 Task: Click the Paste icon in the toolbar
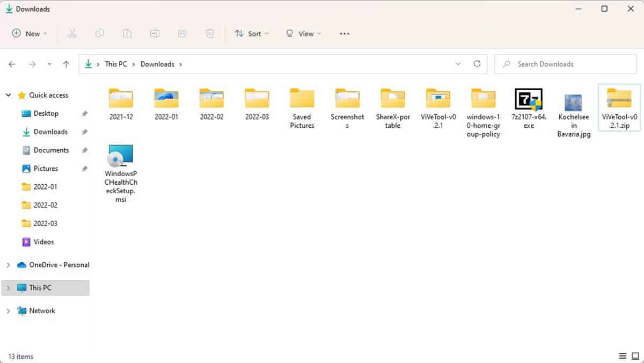click(x=127, y=33)
